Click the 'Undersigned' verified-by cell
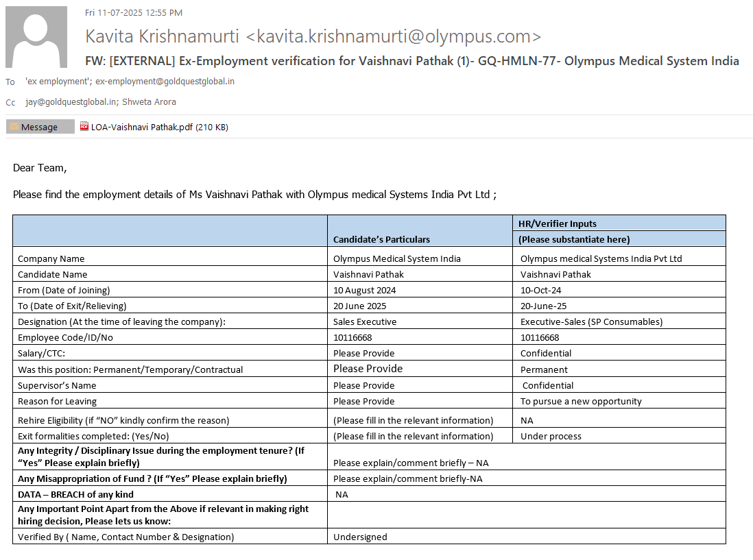 (x=360, y=537)
